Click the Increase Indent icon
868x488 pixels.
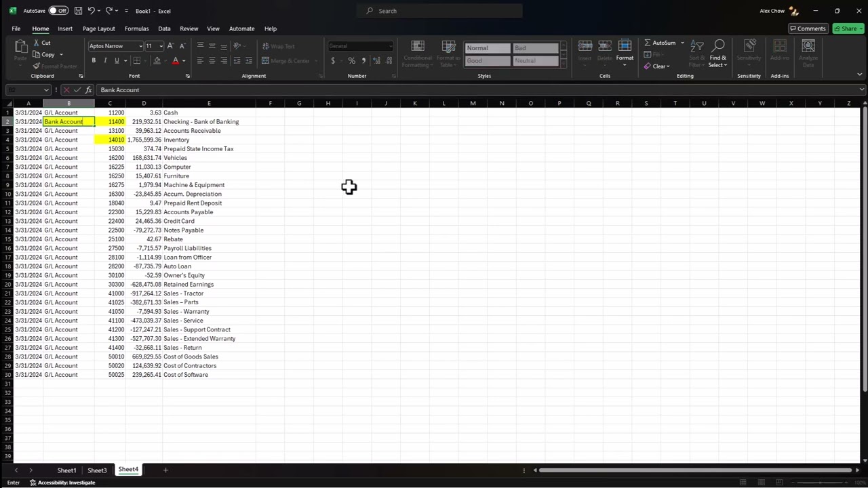[248, 60]
